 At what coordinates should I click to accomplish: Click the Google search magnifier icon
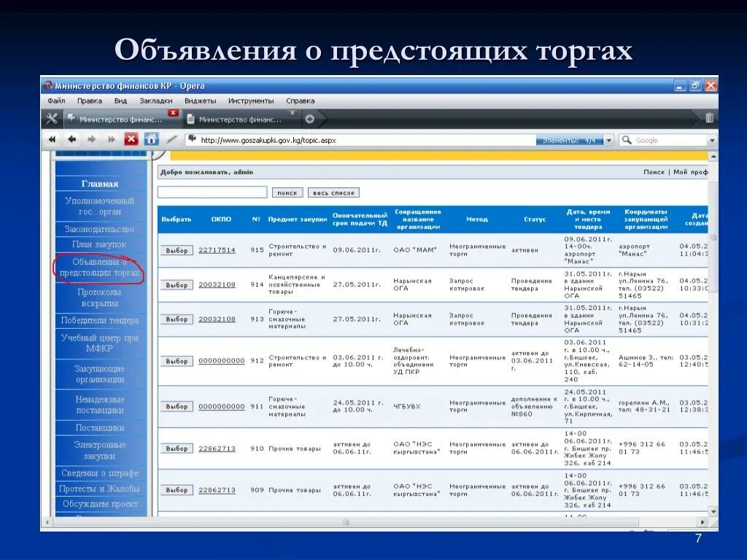click(x=627, y=140)
